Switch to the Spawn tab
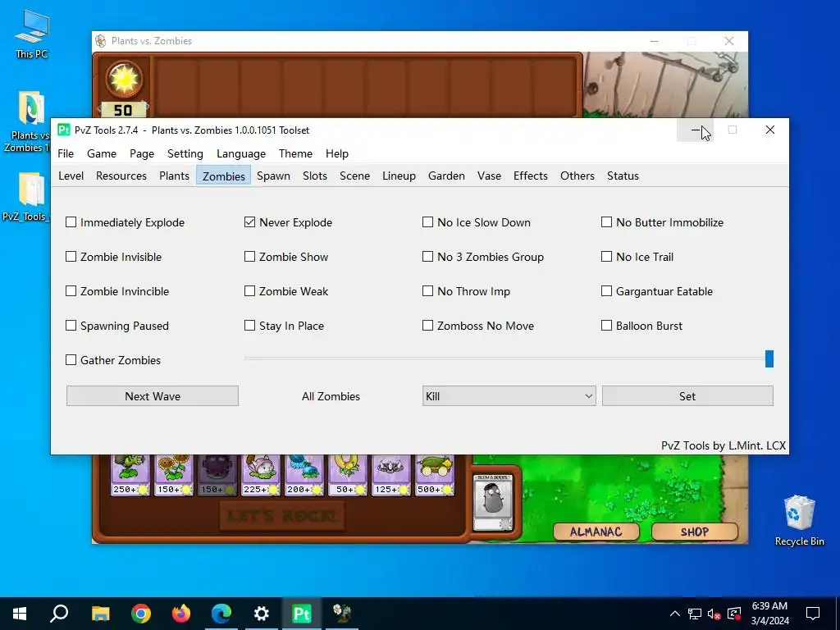 (273, 176)
